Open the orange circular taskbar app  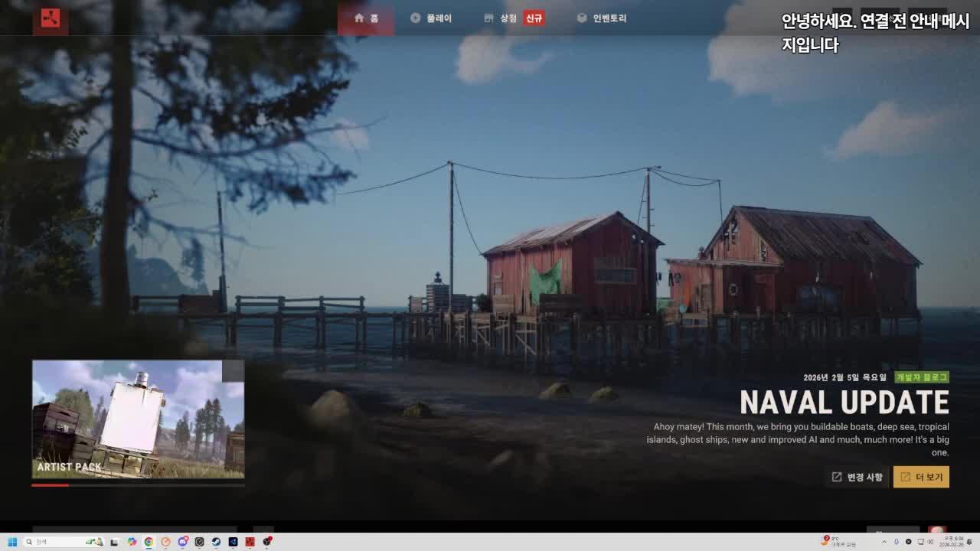(x=165, y=542)
